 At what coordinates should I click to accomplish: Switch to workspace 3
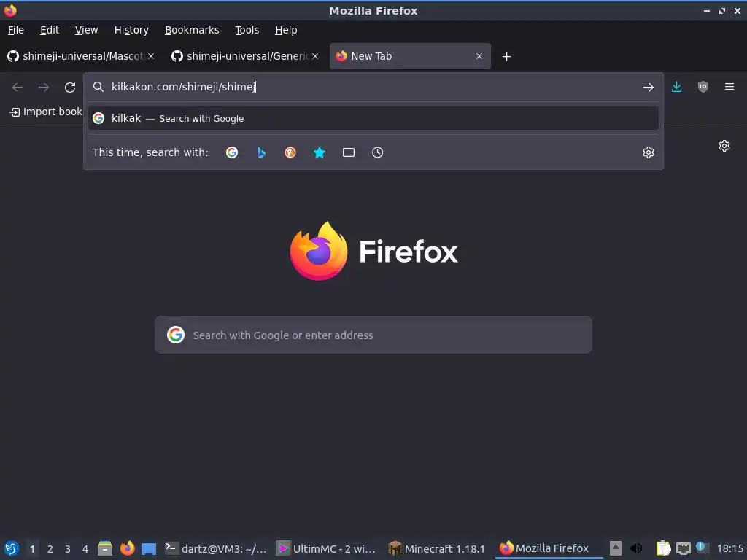68,549
